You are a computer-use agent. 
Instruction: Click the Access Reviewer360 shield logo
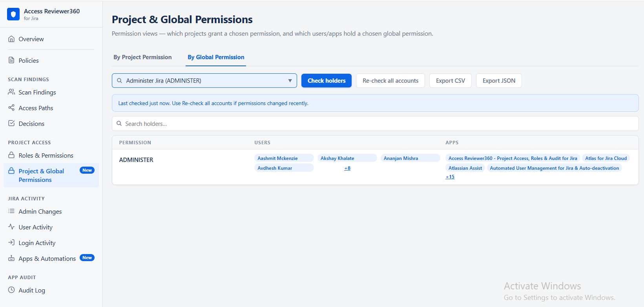13,14
